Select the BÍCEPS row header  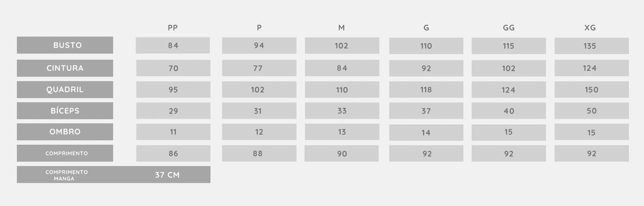tap(65, 111)
